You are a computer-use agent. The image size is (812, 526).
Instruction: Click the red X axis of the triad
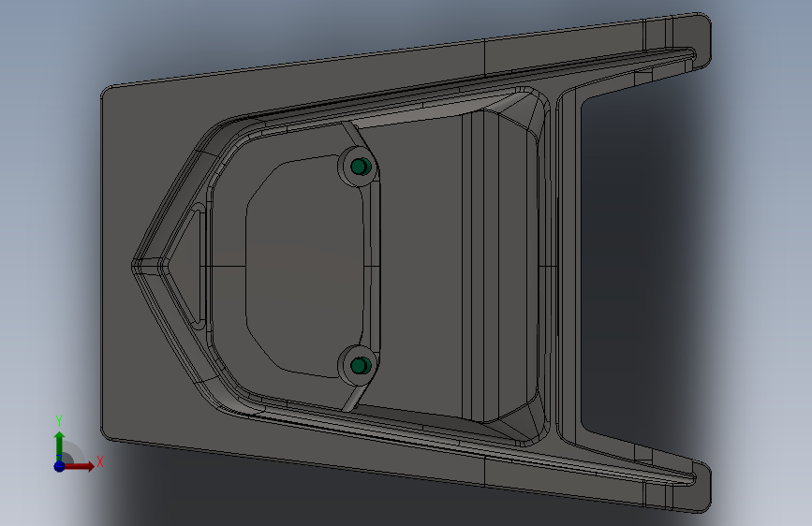79,466
